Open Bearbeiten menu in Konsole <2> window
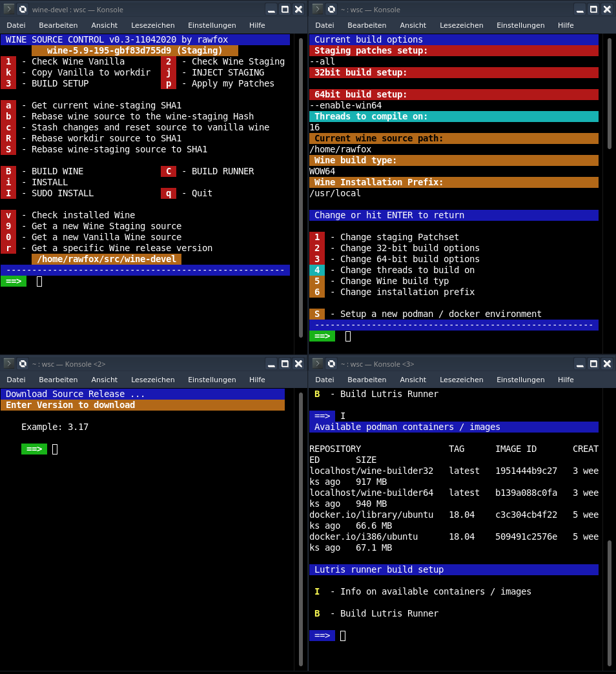 coord(58,380)
